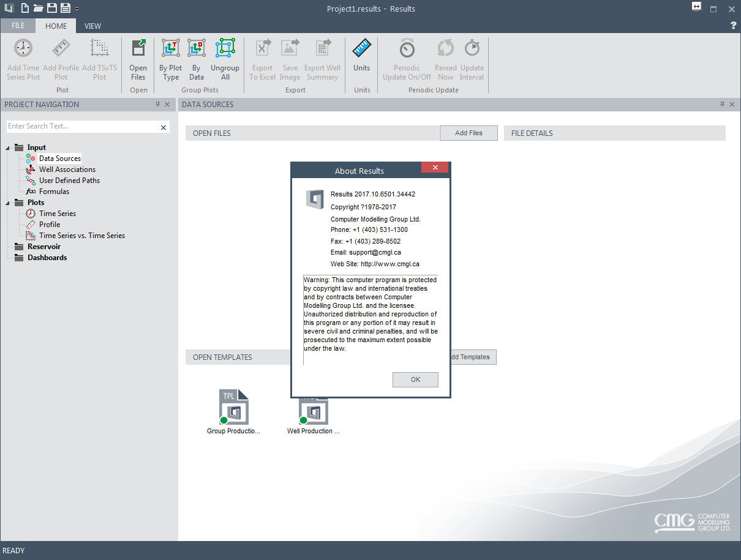The width and height of the screenshot is (741, 560).
Task: Click the Reread Now icon
Action: click(445, 48)
